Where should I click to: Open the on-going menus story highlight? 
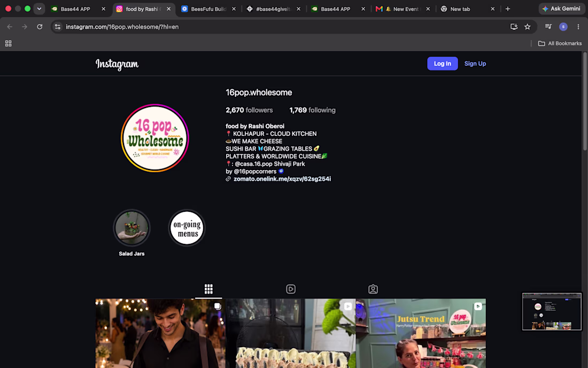[x=187, y=227]
